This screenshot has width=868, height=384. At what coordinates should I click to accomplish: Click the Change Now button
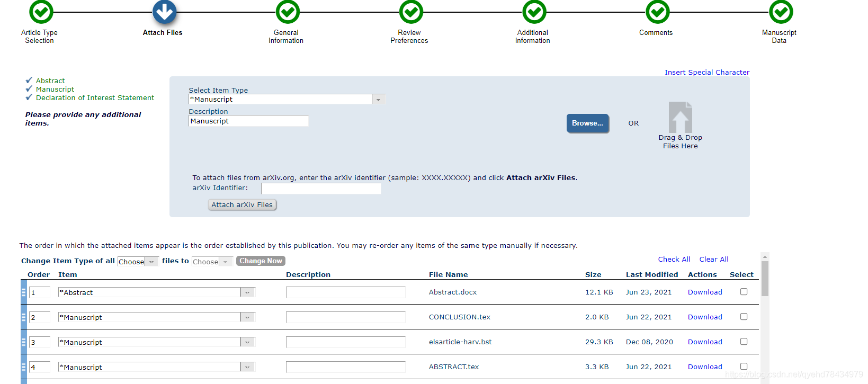click(x=261, y=261)
